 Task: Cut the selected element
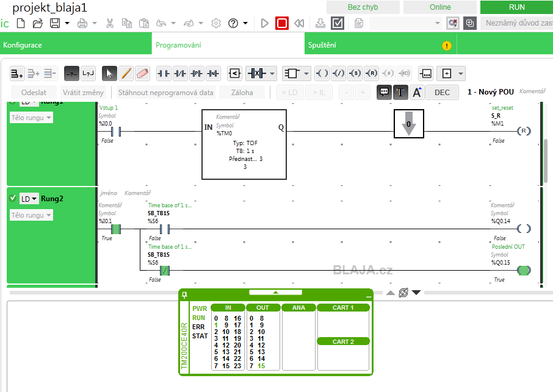tap(110, 23)
